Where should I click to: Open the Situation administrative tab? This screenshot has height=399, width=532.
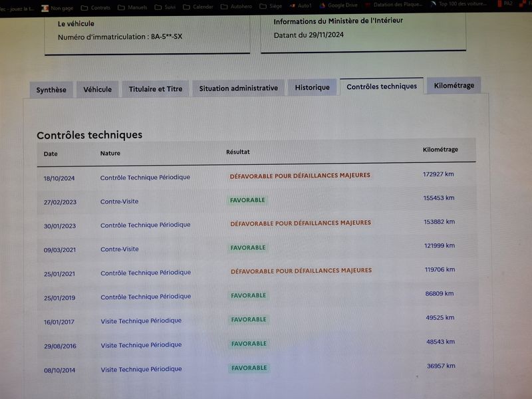click(x=239, y=88)
